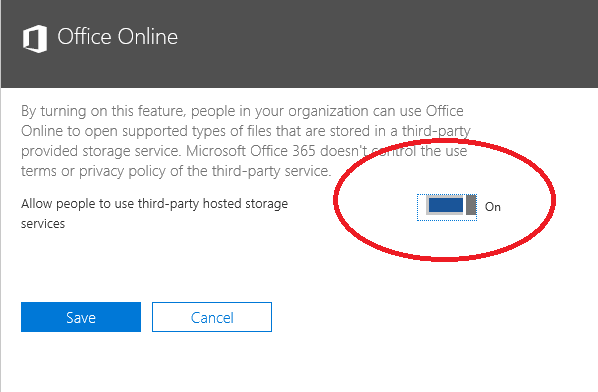Click the Office logo icon
This screenshot has height=392, width=598.
point(35,39)
